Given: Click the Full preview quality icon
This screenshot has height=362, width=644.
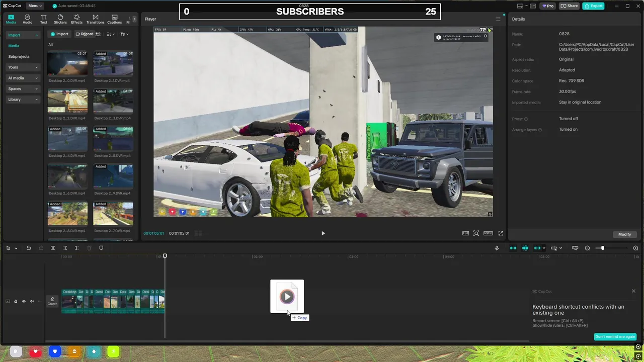Looking at the screenshot, I should click(465, 233).
